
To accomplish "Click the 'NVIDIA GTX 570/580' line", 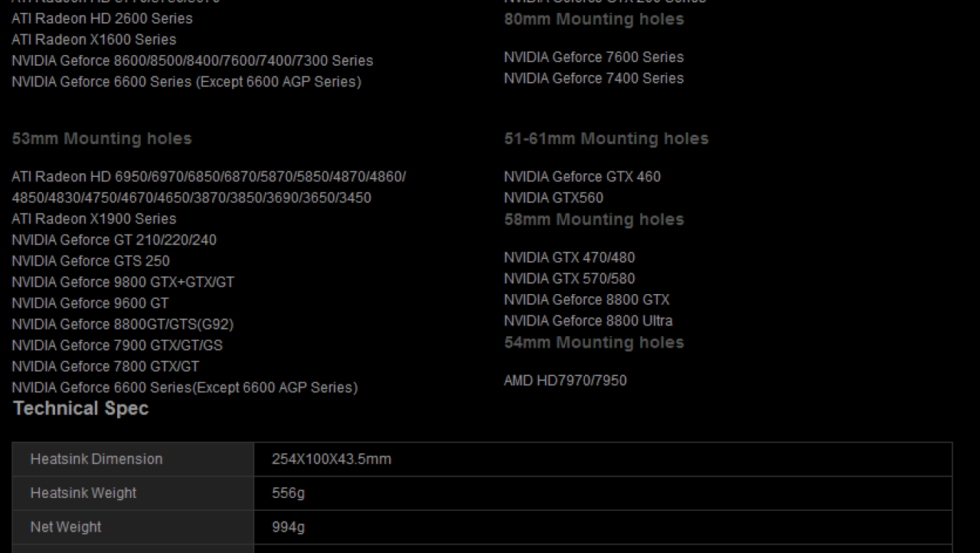I will [570, 279].
